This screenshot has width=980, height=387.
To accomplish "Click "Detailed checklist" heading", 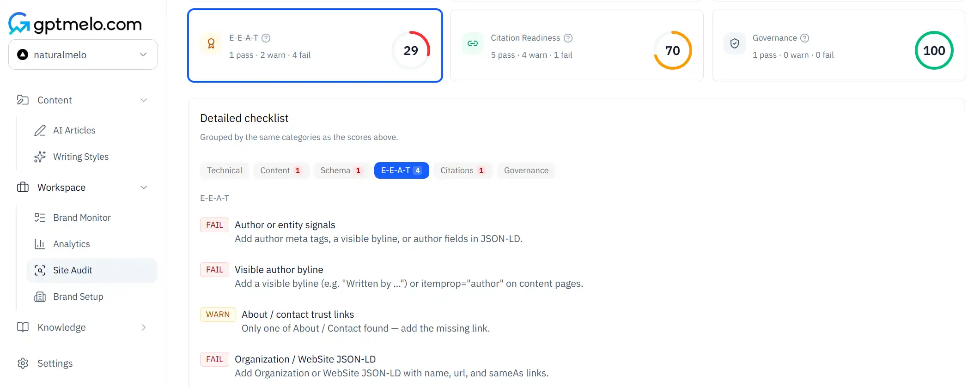I will 244,118.
